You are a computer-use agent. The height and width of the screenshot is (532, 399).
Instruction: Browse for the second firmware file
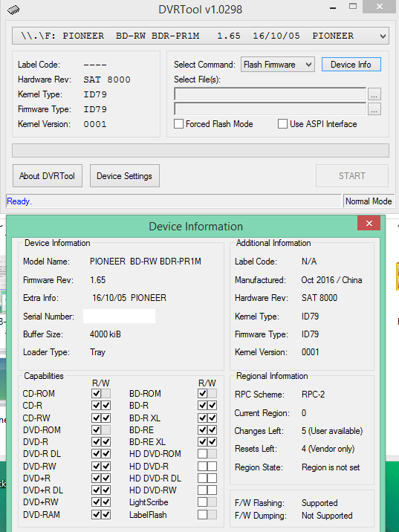tap(374, 109)
